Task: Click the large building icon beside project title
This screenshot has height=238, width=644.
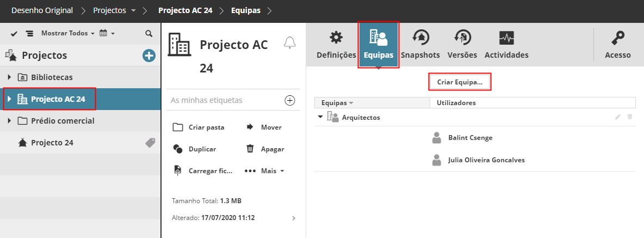Action: (180, 45)
